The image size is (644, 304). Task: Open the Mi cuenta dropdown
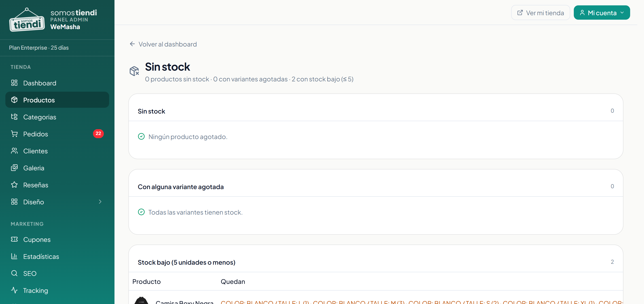(602, 13)
